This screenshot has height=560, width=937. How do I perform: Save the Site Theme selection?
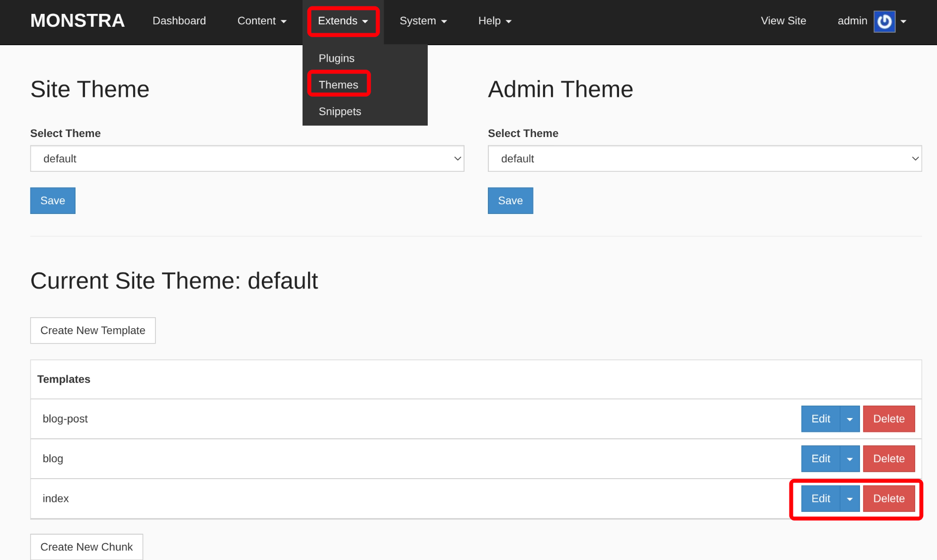pos(53,201)
